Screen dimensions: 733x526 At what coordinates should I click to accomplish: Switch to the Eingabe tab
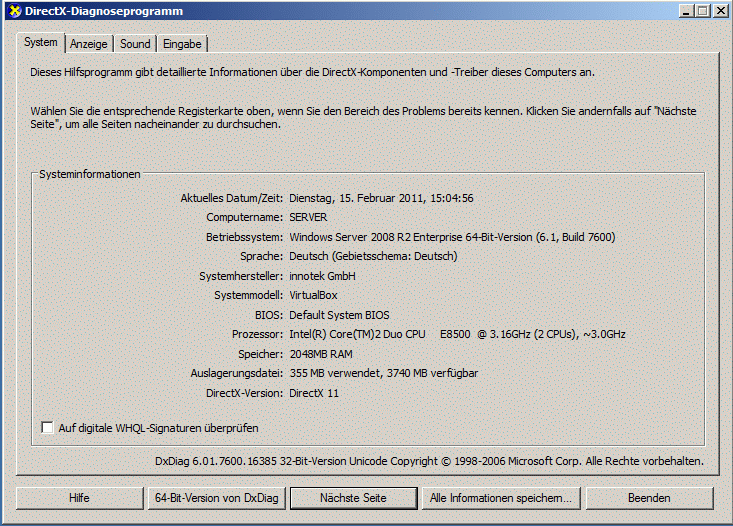coord(182,44)
